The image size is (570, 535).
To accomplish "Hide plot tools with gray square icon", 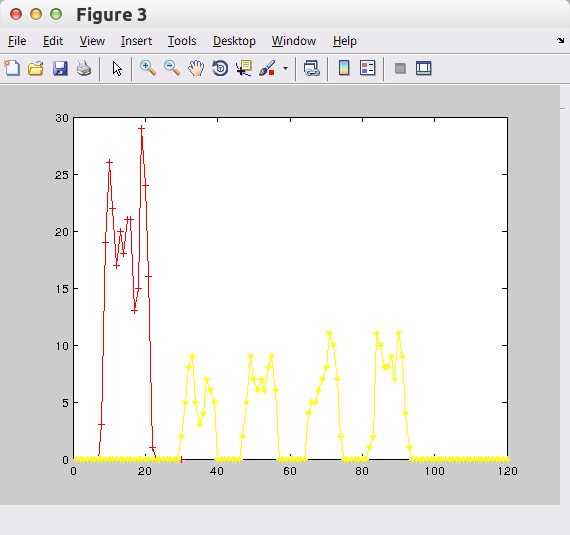I will [400, 68].
